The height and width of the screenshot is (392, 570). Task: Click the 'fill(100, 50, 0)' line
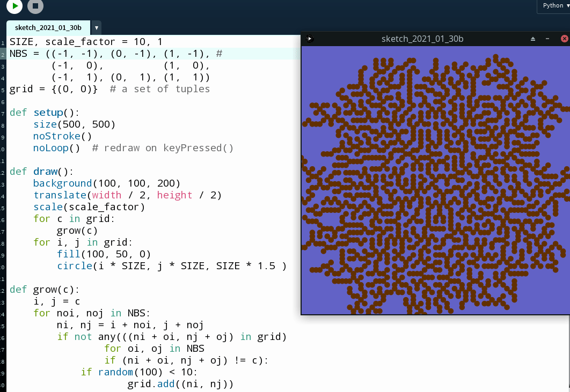(x=104, y=254)
